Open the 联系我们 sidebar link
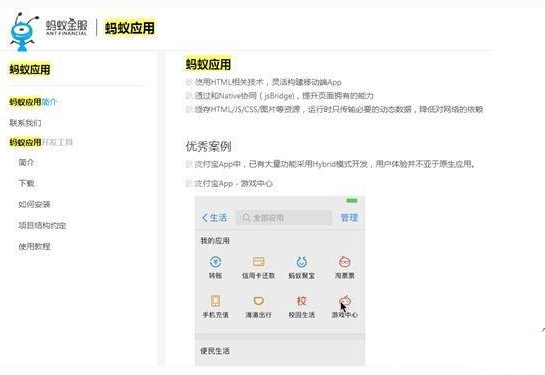Viewport: 545px width, 375px height. point(25,123)
